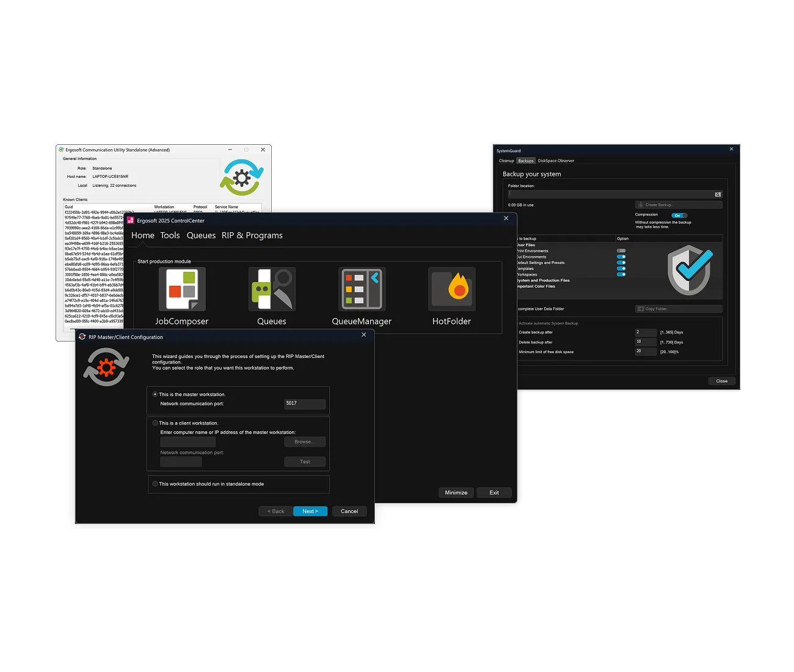
Task: Open the Cleanup tab in SystemGuard
Action: [506, 161]
